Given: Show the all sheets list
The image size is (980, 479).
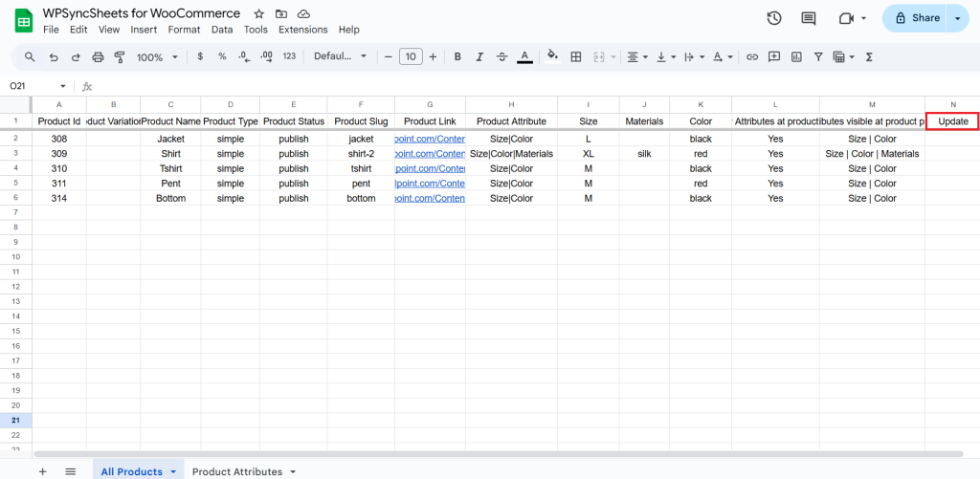Looking at the screenshot, I should [70, 471].
